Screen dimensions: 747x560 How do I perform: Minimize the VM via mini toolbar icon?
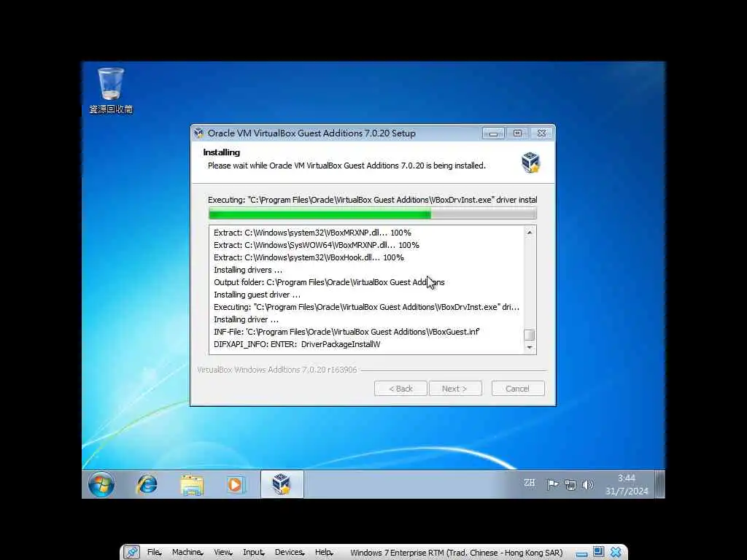coord(581,553)
